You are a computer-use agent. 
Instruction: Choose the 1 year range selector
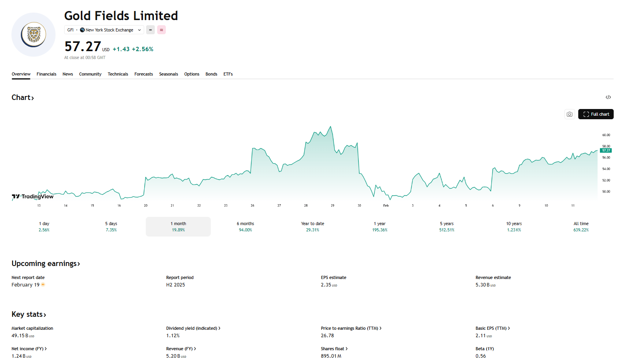tap(380, 227)
